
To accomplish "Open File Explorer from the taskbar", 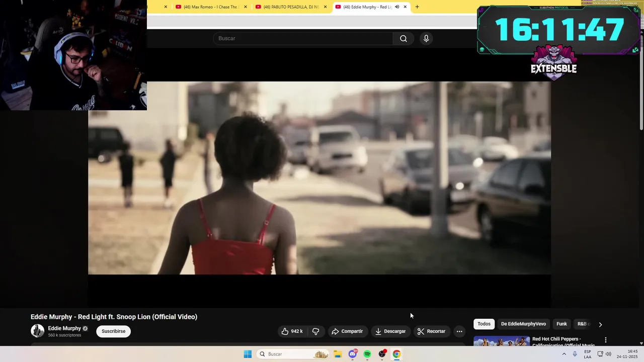I will [338, 354].
